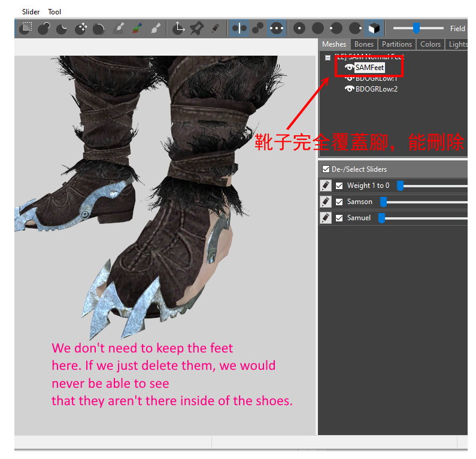Choose the grey weight paint brush

(x=119, y=28)
